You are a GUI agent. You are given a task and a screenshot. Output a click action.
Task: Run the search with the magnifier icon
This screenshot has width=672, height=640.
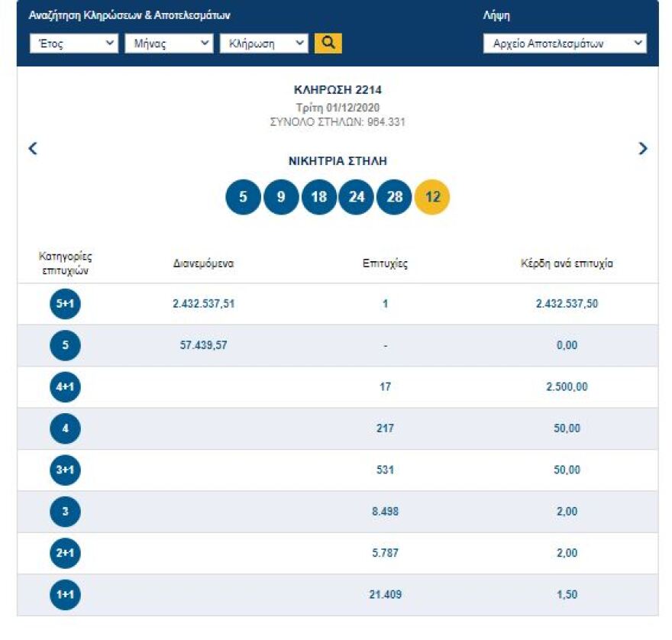pyautogui.click(x=328, y=44)
